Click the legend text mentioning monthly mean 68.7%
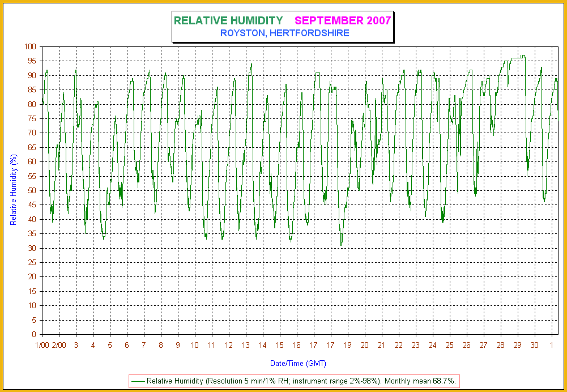Viewport: 567px width, 392px height. pos(301,382)
